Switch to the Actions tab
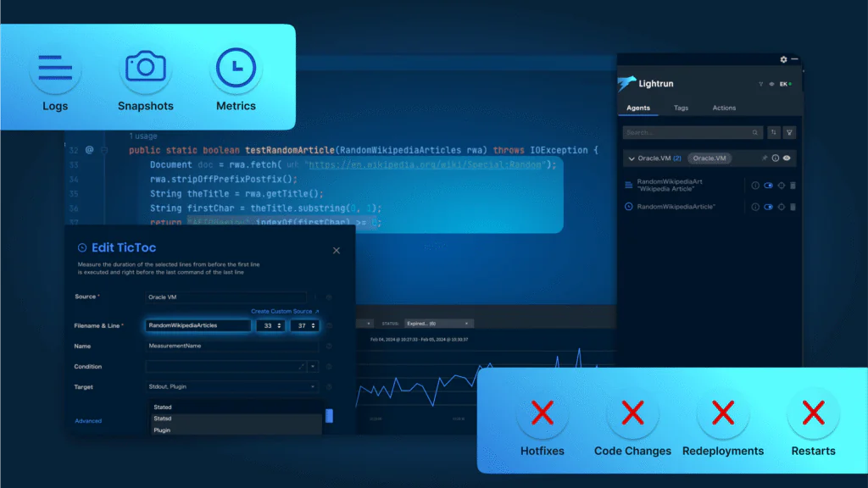This screenshot has width=868, height=488. click(724, 108)
